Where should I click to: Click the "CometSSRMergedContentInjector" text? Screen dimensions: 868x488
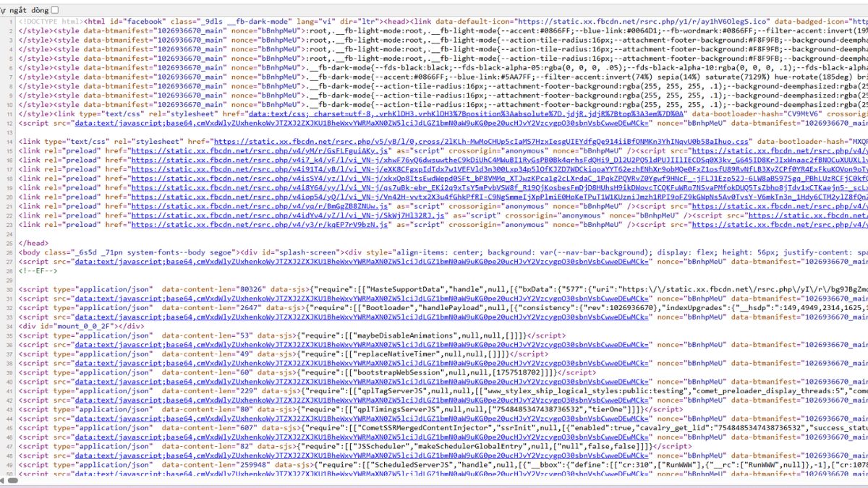pos(425,427)
